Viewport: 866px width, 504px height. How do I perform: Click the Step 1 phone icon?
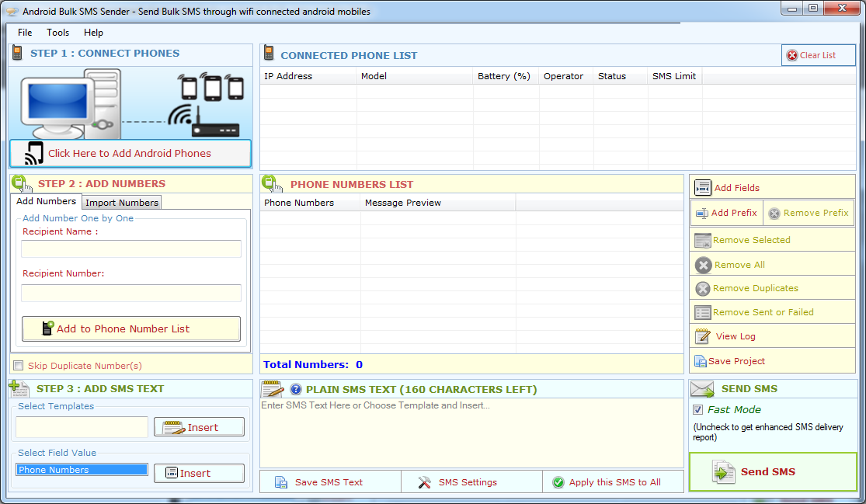[17, 53]
